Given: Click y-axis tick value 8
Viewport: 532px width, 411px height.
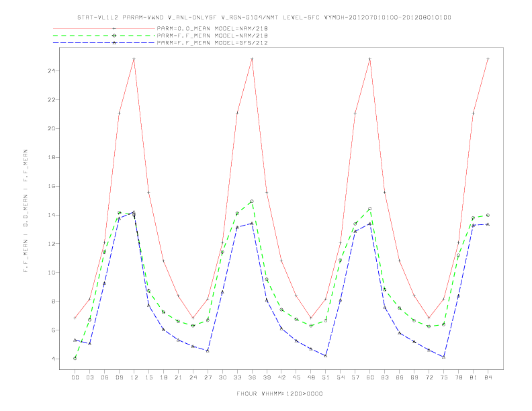Looking at the screenshot, I should 54,301.
